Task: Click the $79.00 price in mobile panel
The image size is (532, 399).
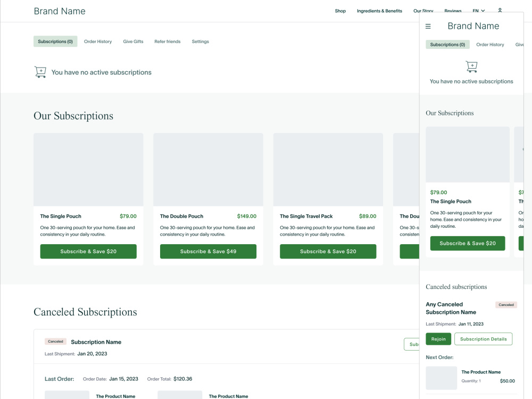Action: (x=438, y=193)
